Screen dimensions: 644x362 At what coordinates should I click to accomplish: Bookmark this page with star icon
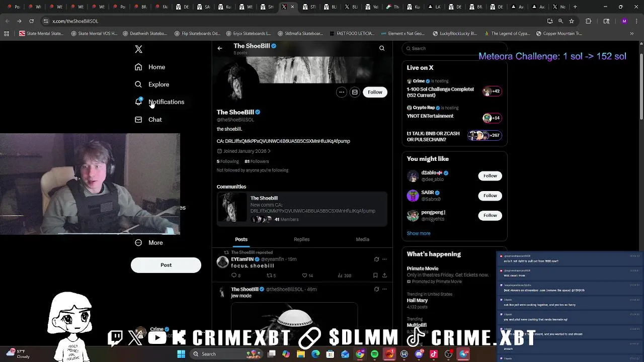(572, 21)
